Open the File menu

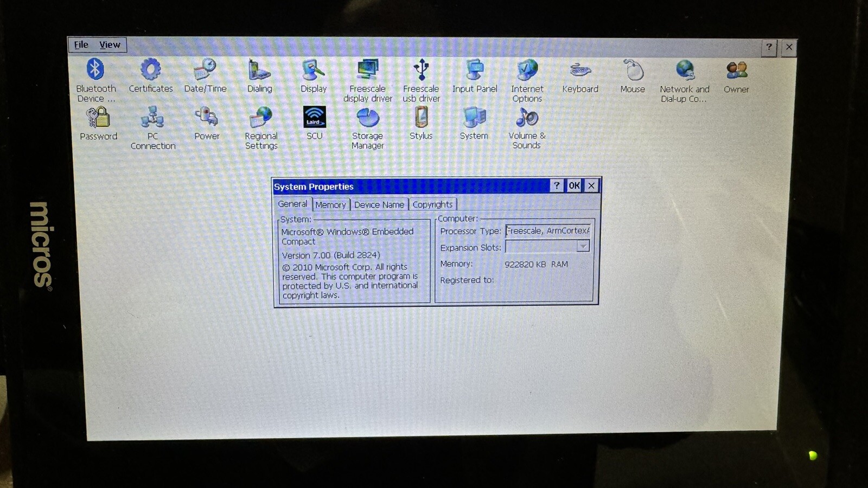81,44
